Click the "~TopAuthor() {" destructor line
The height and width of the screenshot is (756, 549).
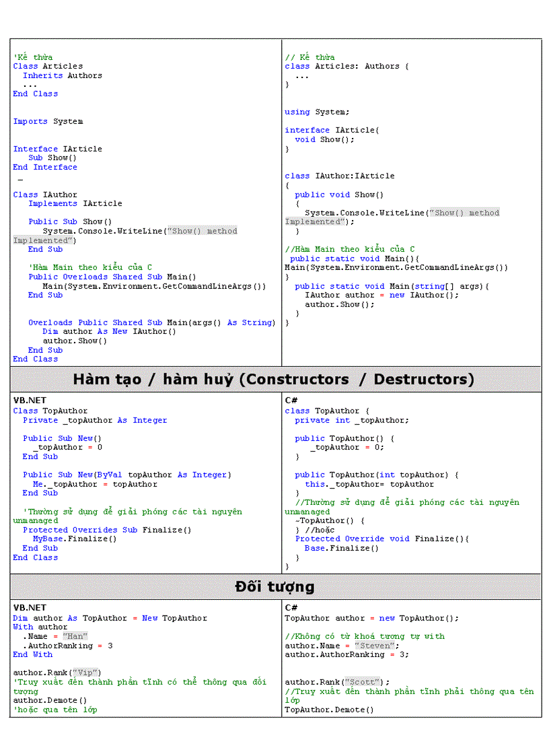click(330, 520)
